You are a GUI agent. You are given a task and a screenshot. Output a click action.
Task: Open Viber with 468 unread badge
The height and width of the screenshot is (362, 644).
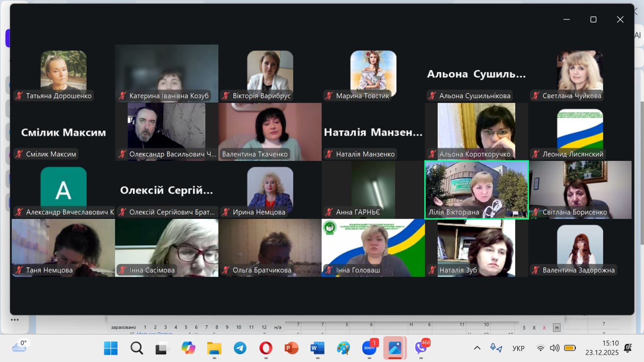coord(421,348)
